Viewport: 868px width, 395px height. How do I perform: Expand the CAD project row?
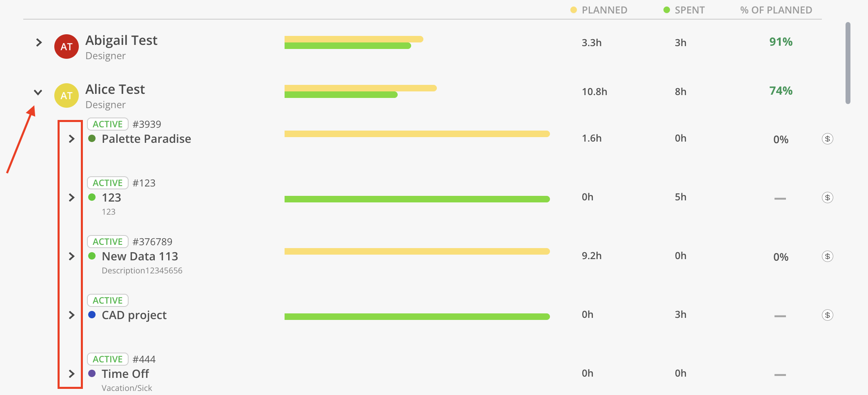[71, 315]
